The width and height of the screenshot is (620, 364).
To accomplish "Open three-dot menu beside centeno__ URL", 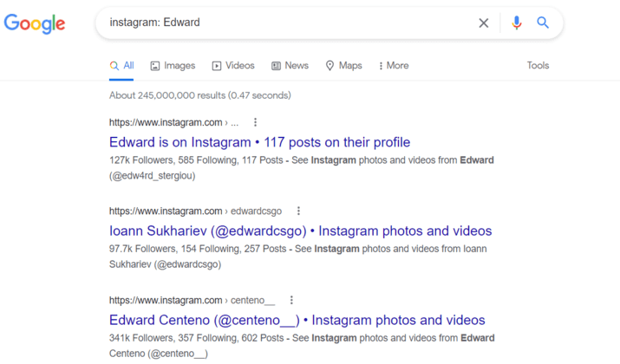I will coord(291,300).
